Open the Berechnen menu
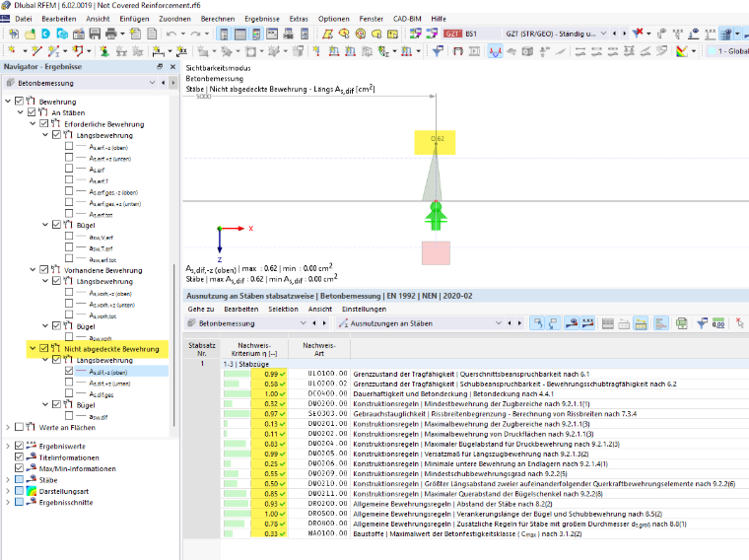The image size is (749, 560). point(218,19)
